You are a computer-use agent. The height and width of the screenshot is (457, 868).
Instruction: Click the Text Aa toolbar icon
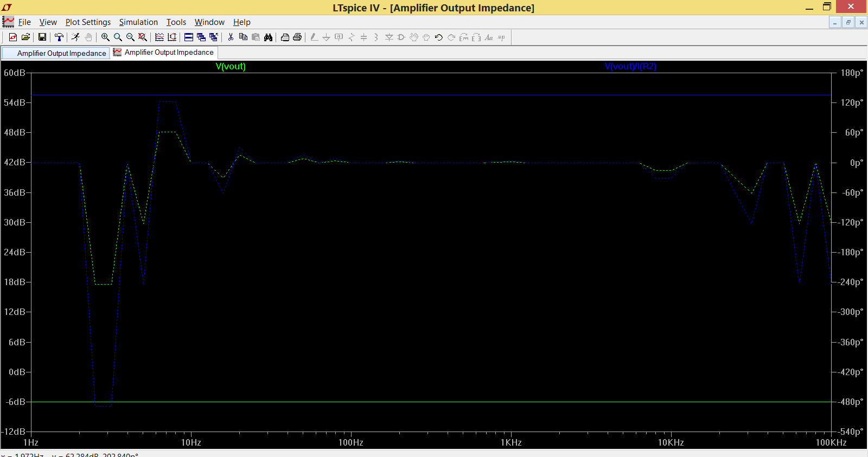point(489,37)
